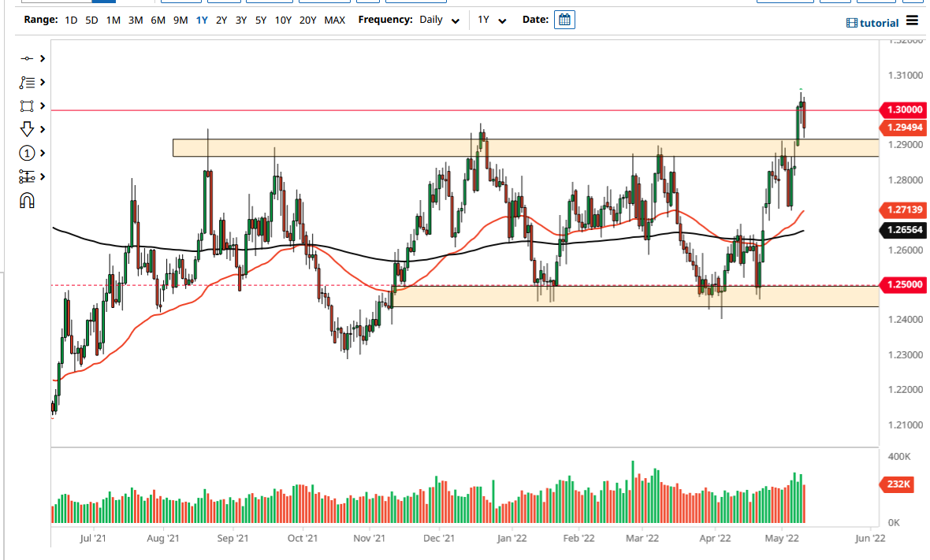Open the measurement tool in the sidebar

(28, 176)
